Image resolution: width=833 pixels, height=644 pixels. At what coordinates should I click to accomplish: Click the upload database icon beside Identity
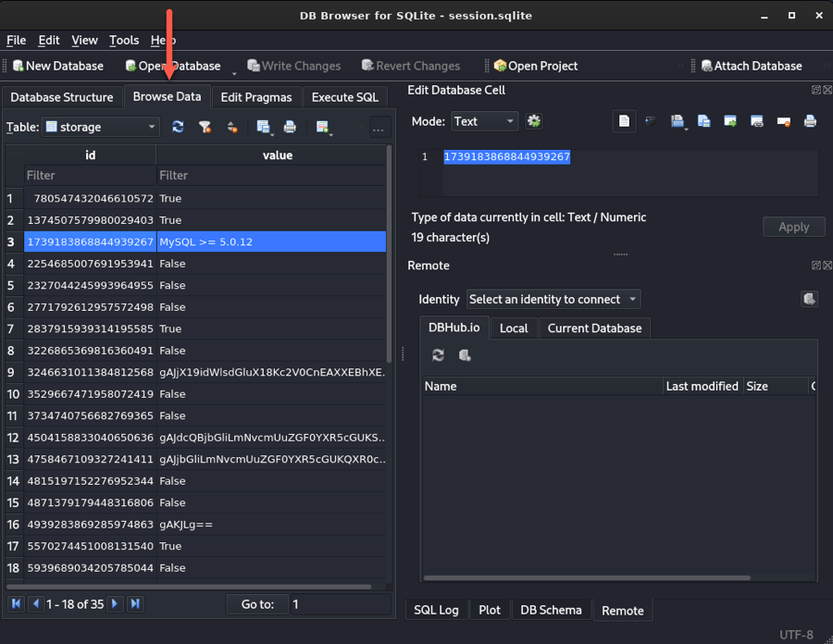click(x=809, y=299)
